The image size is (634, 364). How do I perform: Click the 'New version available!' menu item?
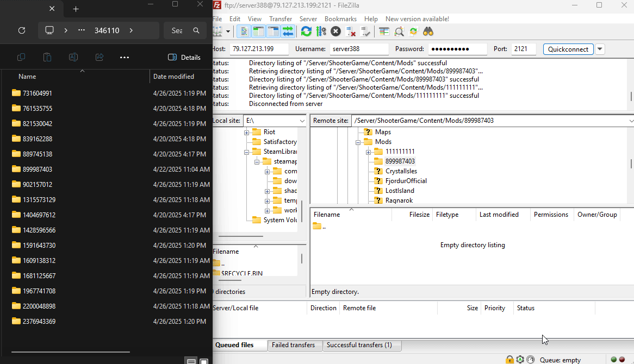pos(417,19)
